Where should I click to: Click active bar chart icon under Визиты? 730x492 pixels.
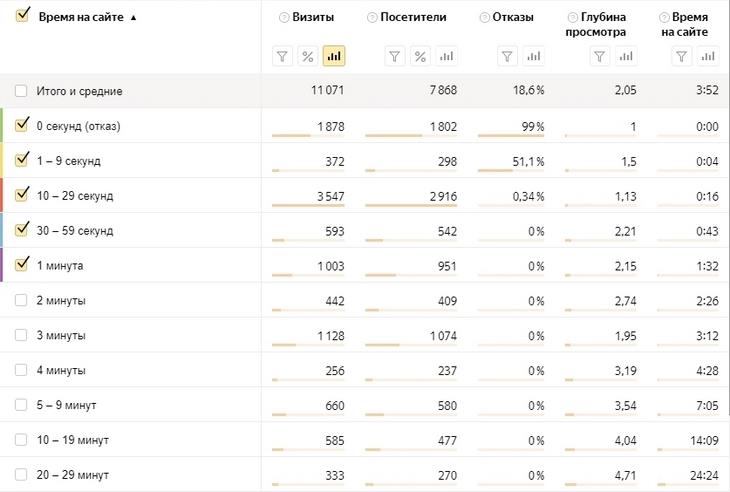pos(334,56)
